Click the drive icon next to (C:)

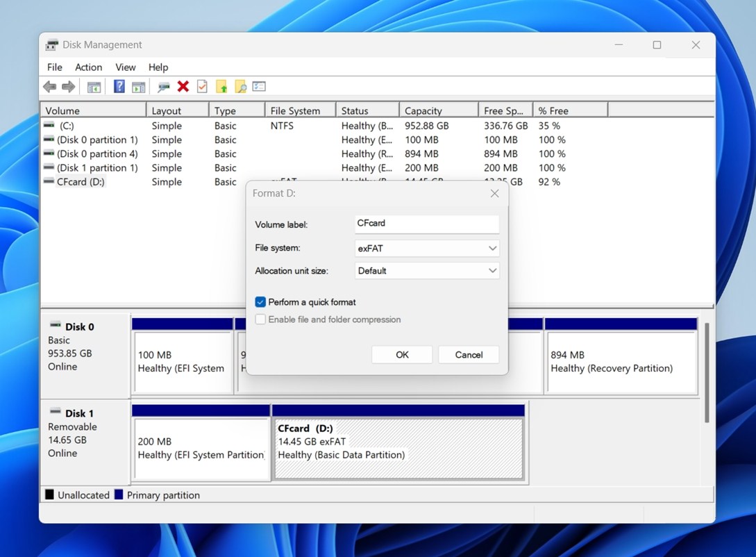click(49, 125)
